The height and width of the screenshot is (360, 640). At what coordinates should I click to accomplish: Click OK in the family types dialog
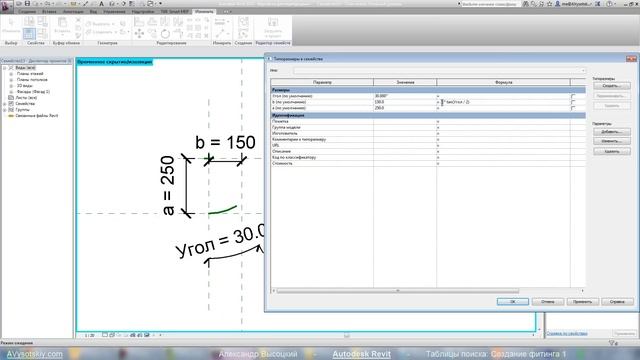click(513, 302)
